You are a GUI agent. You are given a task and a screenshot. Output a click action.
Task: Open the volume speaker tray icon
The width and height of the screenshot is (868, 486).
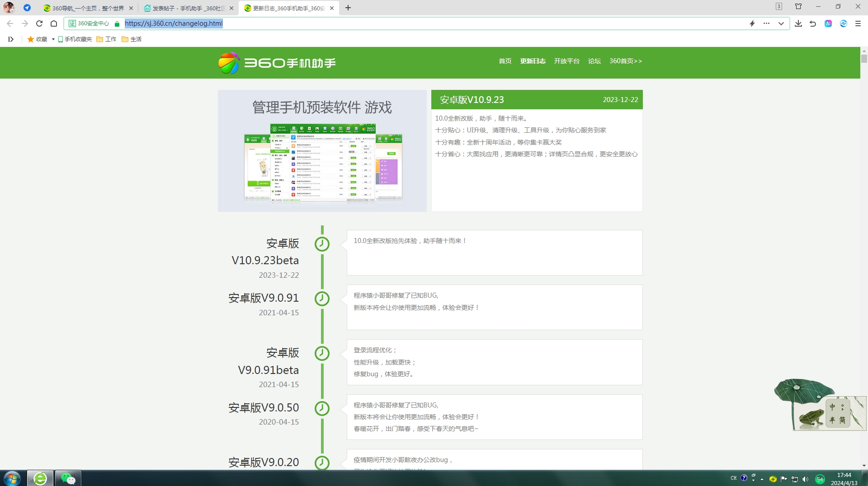click(805, 479)
